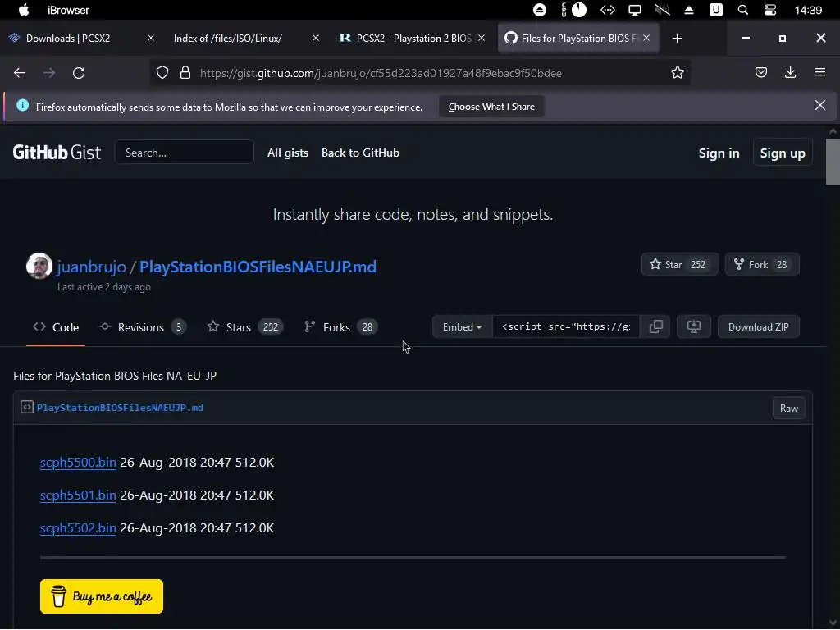Open the Revisions tab
This screenshot has width=840, height=630.
click(142, 327)
